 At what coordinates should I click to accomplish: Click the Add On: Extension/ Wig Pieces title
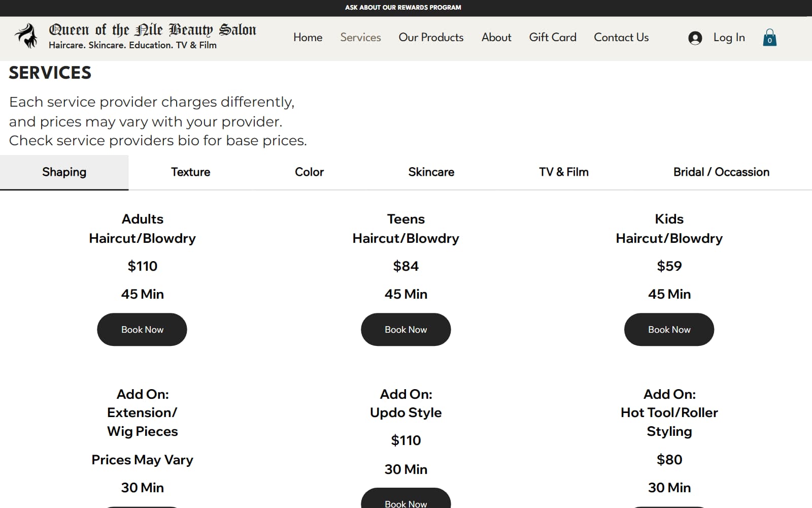pyautogui.click(x=142, y=412)
